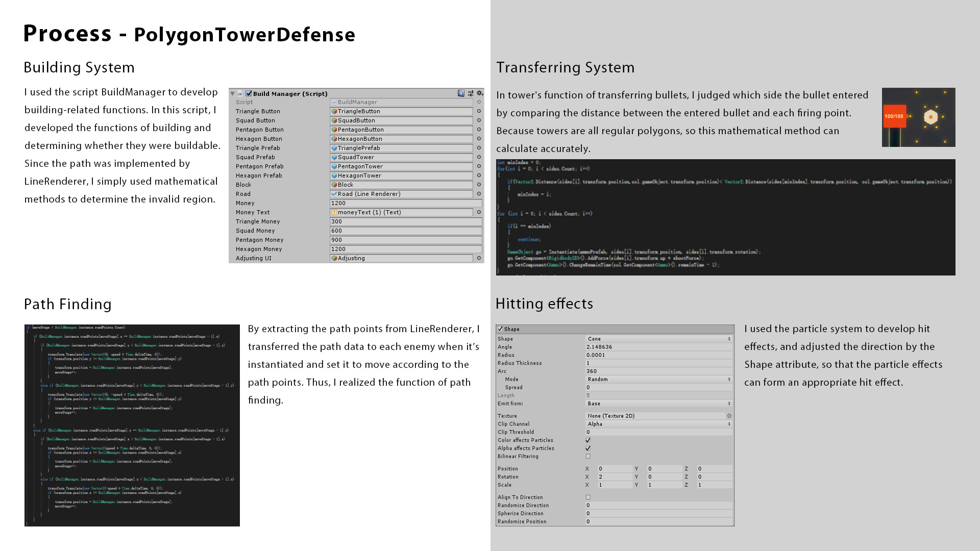Click the Radius field showing 0.0001
The height and width of the screenshot is (551, 980).
click(659, 355)
